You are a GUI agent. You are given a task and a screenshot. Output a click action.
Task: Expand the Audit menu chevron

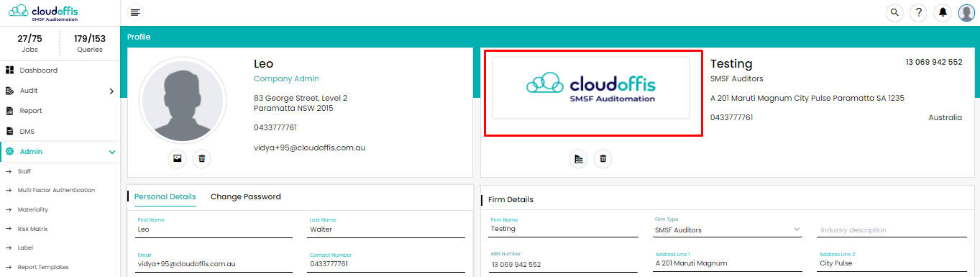pos(111,91)
